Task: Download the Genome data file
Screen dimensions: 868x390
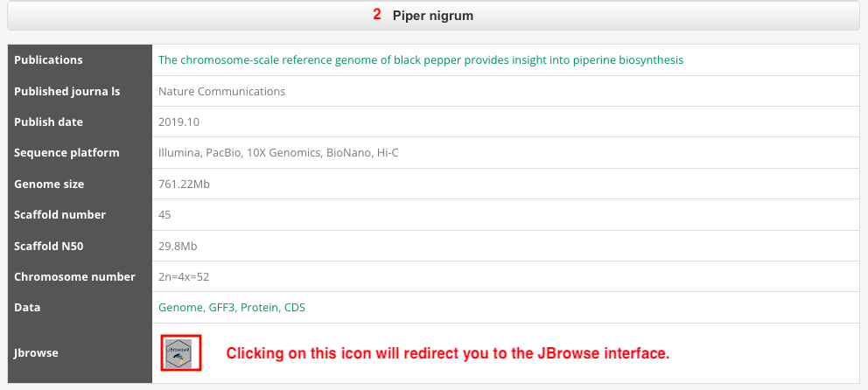Action: 180,308
